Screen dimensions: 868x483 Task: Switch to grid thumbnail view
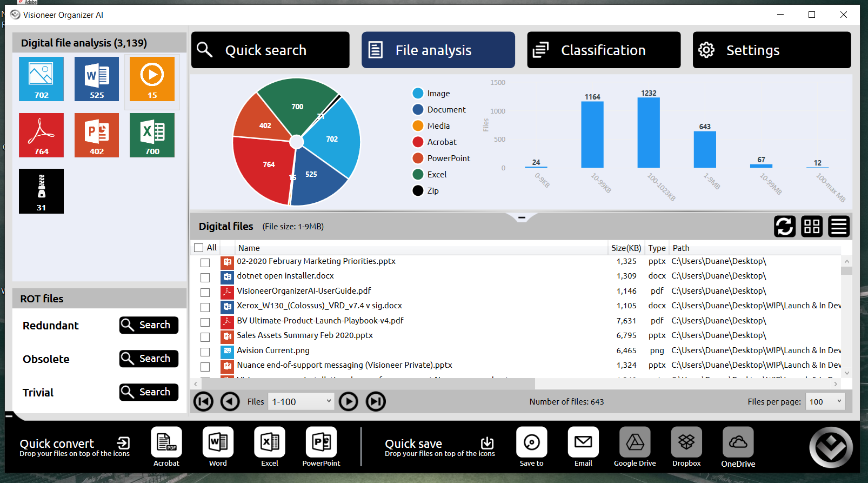pyautogui.click(x=811, y=227)
